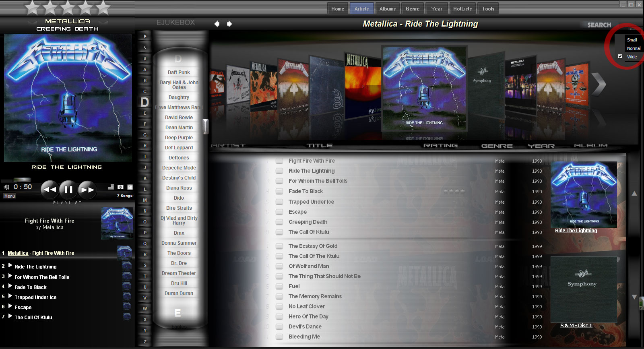This screenshot has height=349, width=644.
Task: Sort the song list by the YEAR column
Action: (541, 146)
